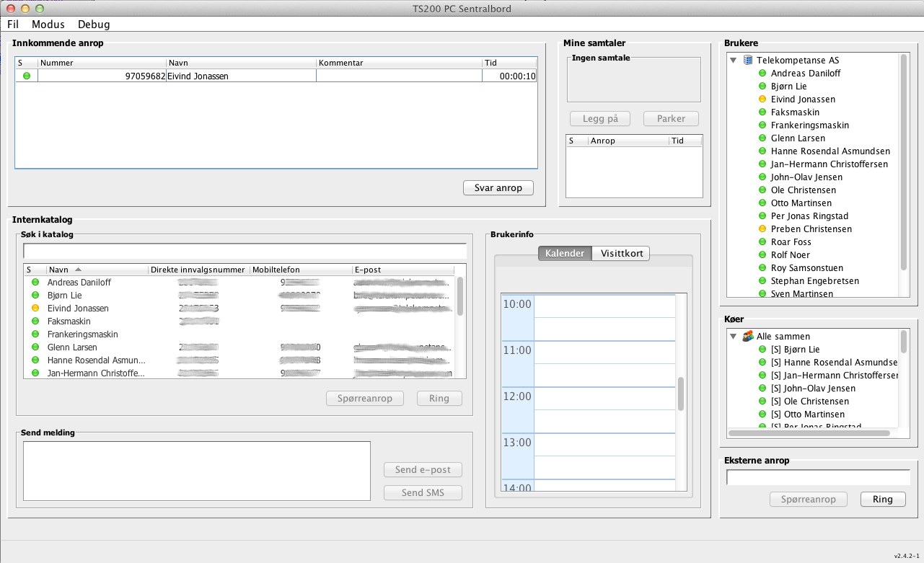Click status dot beside [S] John-Olav Jensen in Køer
Image resolution: width=924 pixels, height=563 pixels.
pyautogui.click(x=762, y=388)
